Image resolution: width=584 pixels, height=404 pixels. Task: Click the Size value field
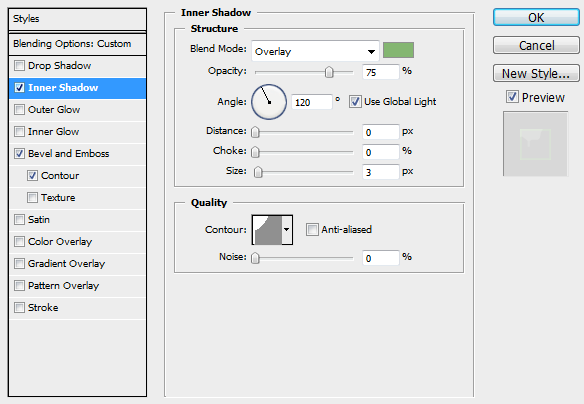click(x=380, y=172)
